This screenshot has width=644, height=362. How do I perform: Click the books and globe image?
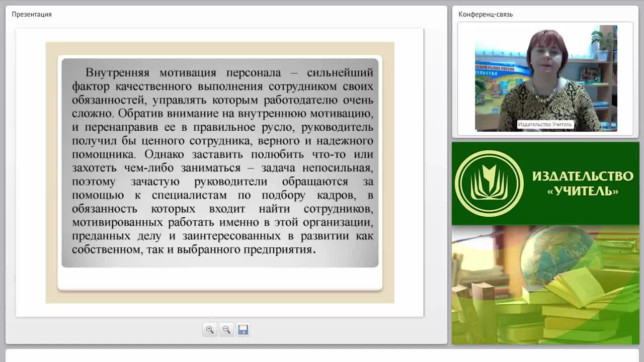click(x=545, y=285)
